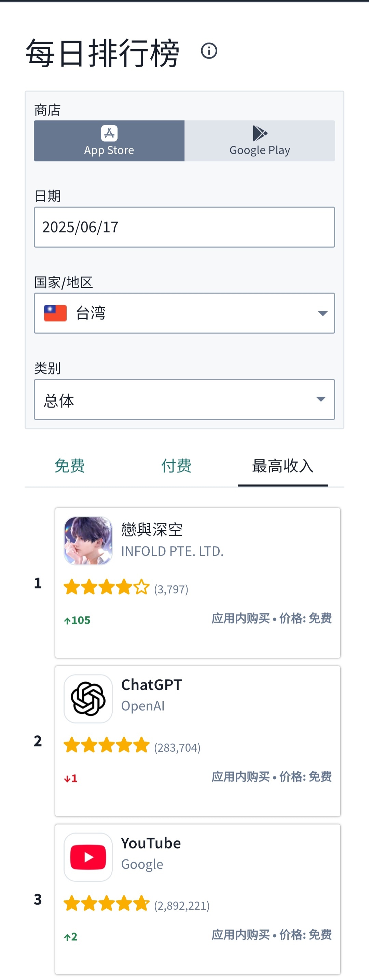The width and height of the screenshot is (369, 980).
Task: Open the 戀與深空 app icon
Action: tap(88, 541)
